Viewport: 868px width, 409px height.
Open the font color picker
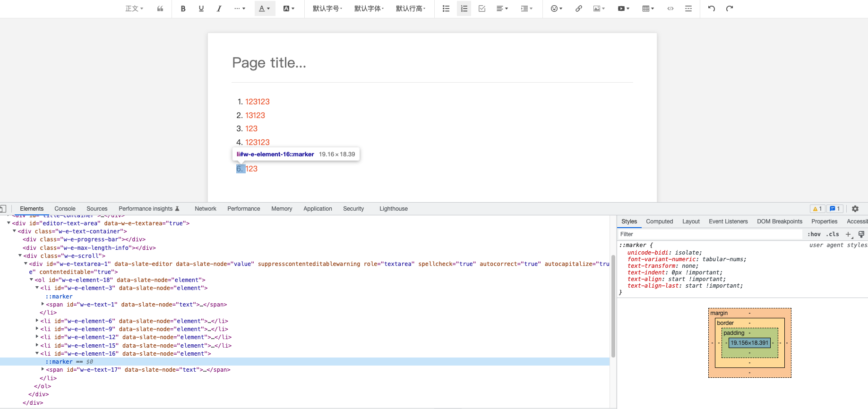[264, 9]
